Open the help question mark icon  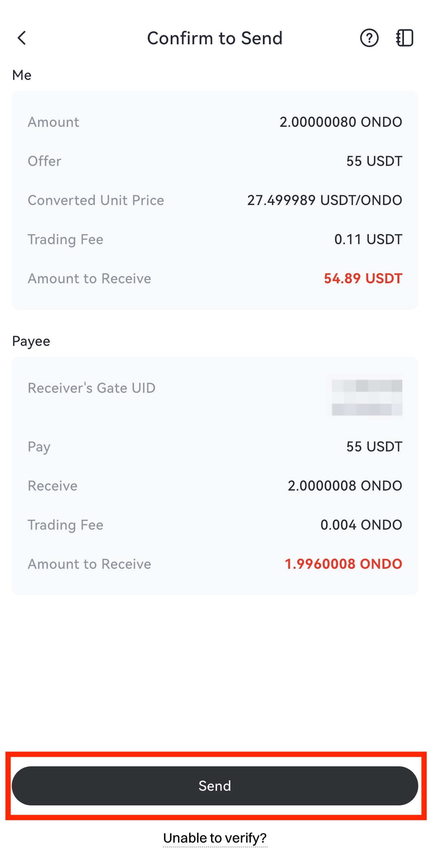(369, 38)
